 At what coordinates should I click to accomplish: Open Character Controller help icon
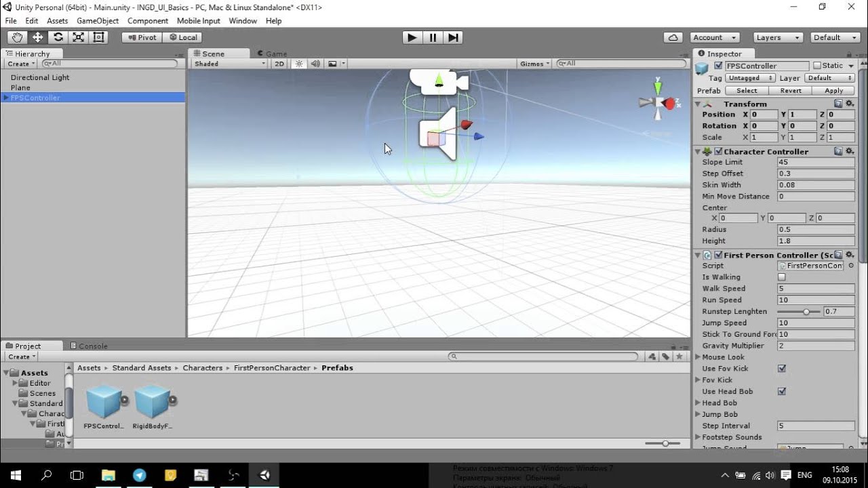838,151
